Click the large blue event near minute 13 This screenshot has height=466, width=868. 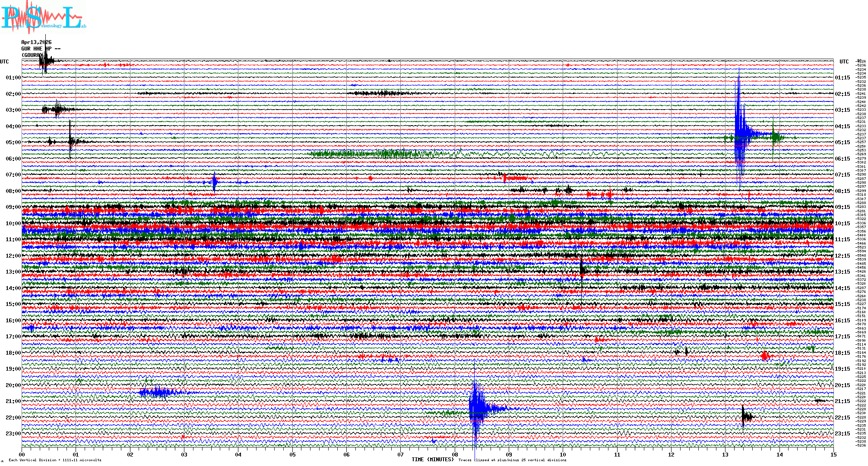[x=739, y=134]
